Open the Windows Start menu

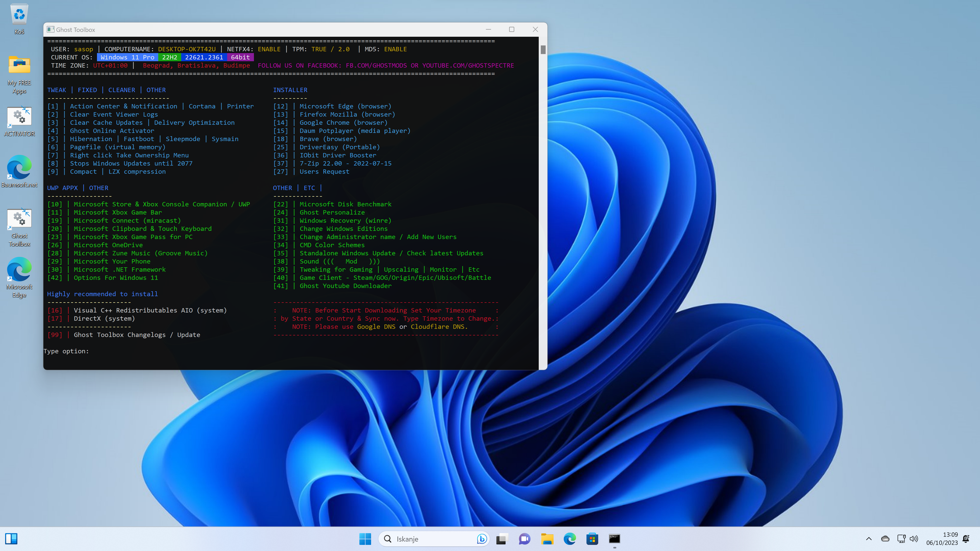pos(365,539)
